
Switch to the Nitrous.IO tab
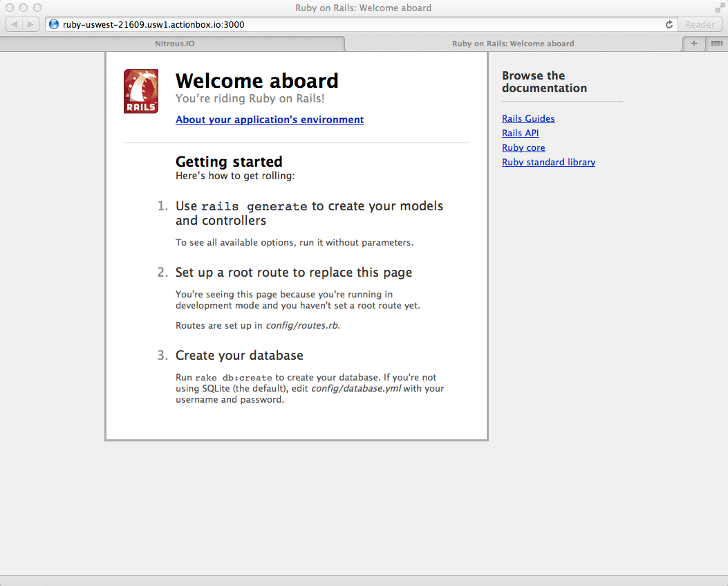pos(173,43)
